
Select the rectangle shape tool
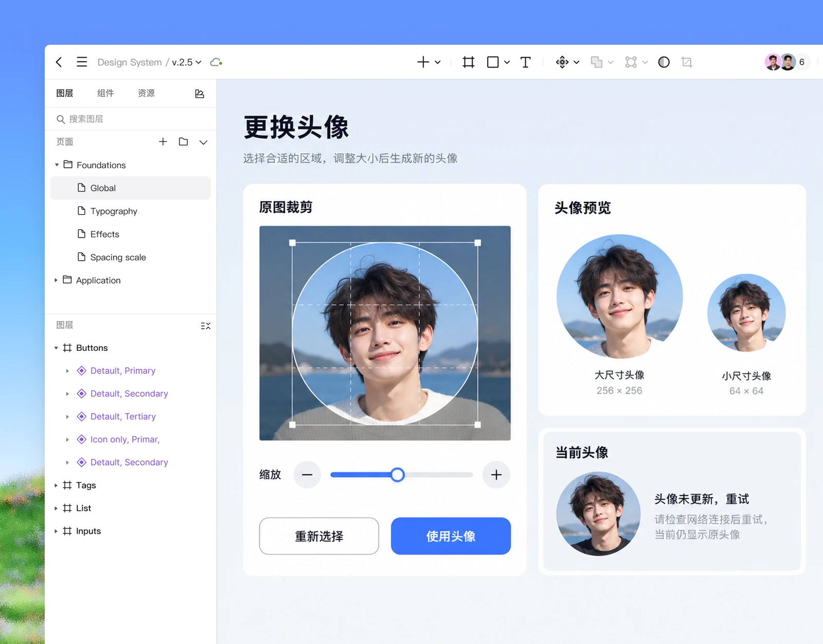coord(493,62)
